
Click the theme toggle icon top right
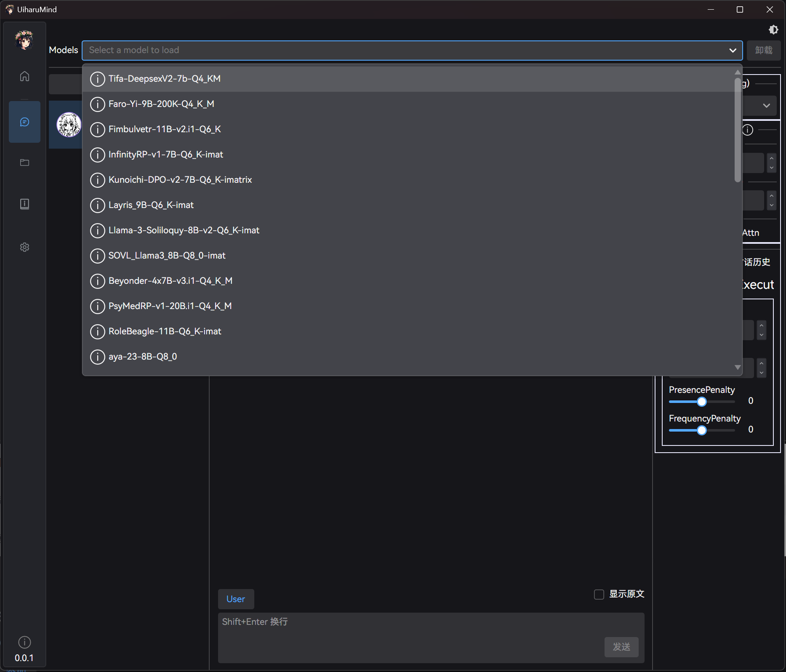[773, 30]
